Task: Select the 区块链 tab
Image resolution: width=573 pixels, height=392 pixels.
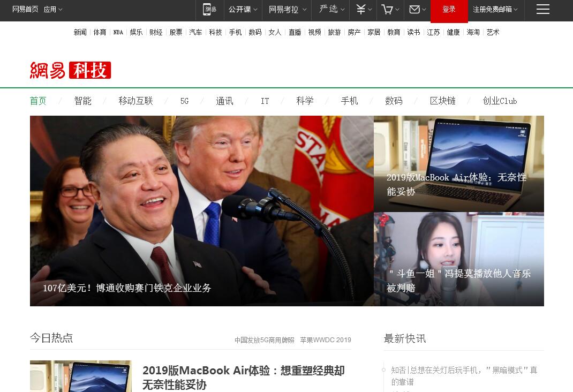Action: [x=443, y=101]
